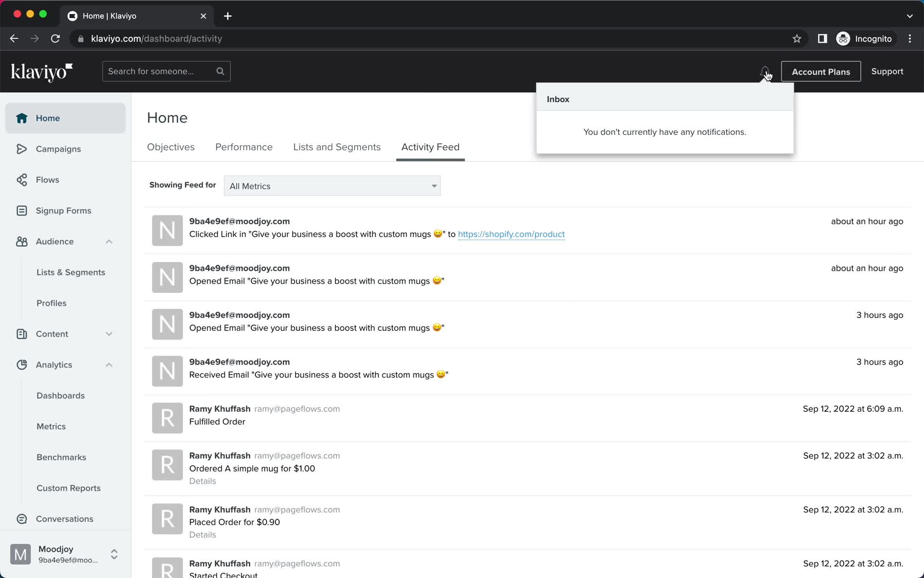Bookmark page with the star icon
The width and height of the screenshot is (924, 578).
797,39
